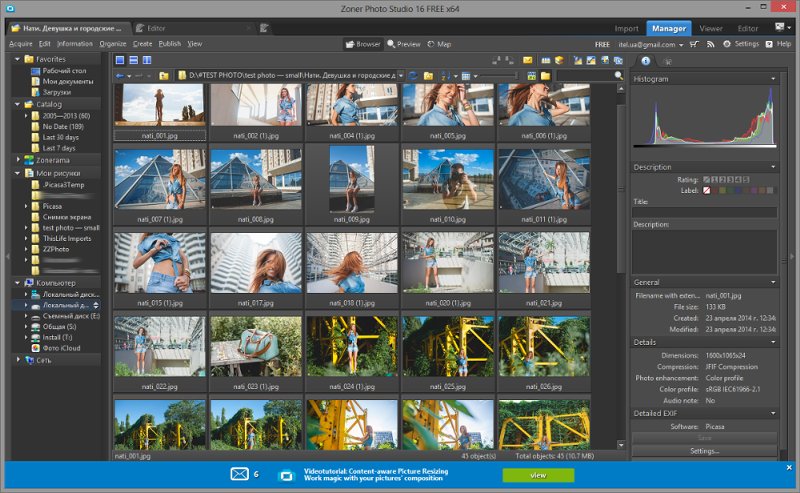
Task: Click the shopping cart icon
Action: coord(694,44)
